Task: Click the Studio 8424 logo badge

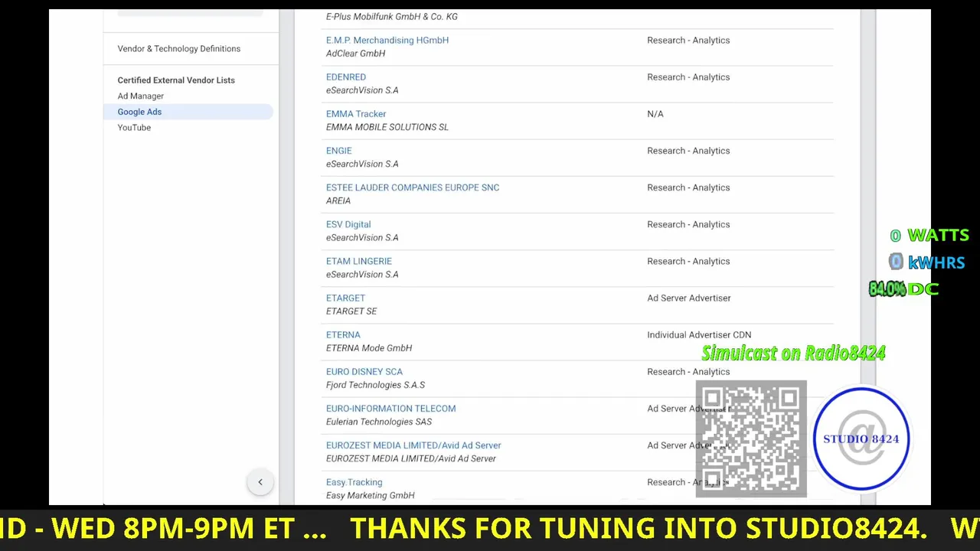Action: (861, 439)
